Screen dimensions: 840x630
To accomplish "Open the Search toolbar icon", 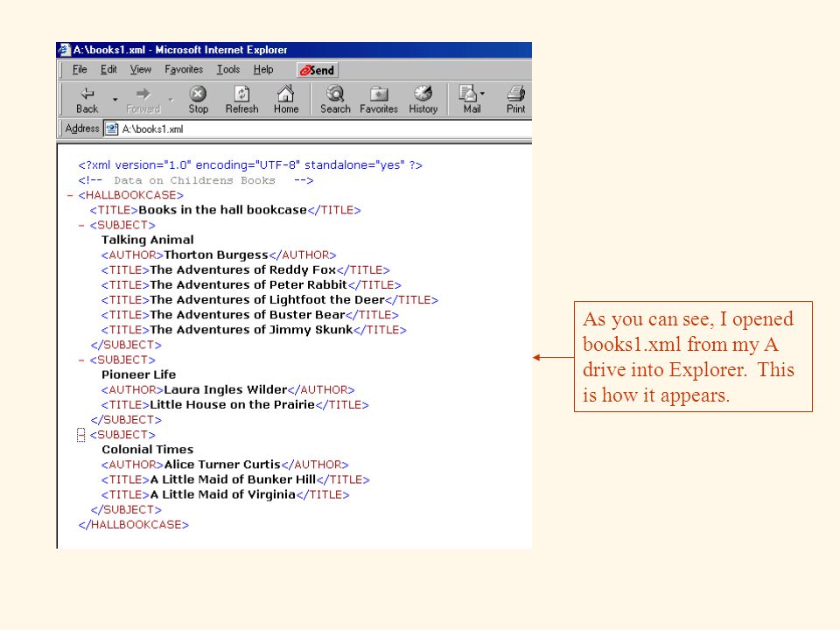I will coord(335,100).
